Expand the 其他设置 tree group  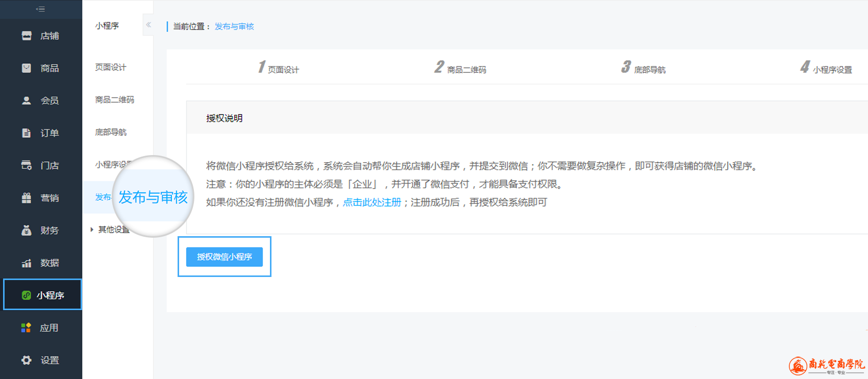(x=92, y=230)
